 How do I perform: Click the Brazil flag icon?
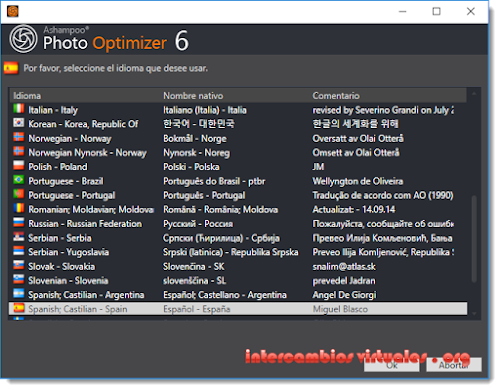click(x=19, y=180)
